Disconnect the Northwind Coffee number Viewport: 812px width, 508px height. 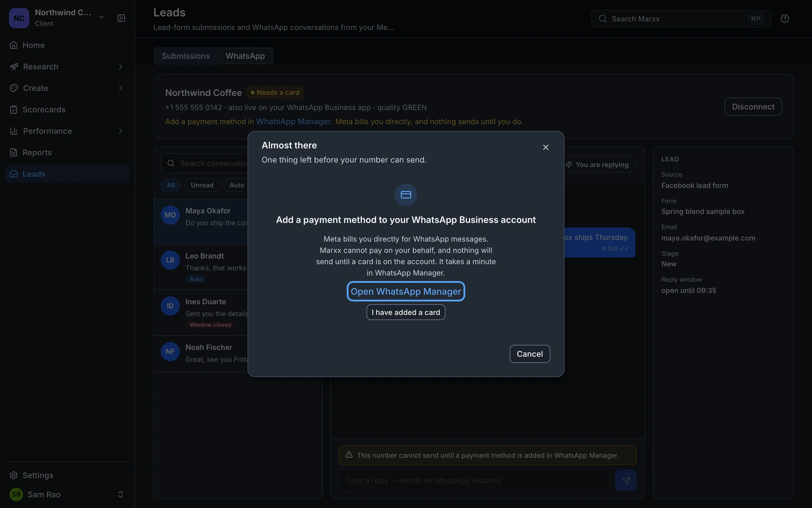coord(753,107)
